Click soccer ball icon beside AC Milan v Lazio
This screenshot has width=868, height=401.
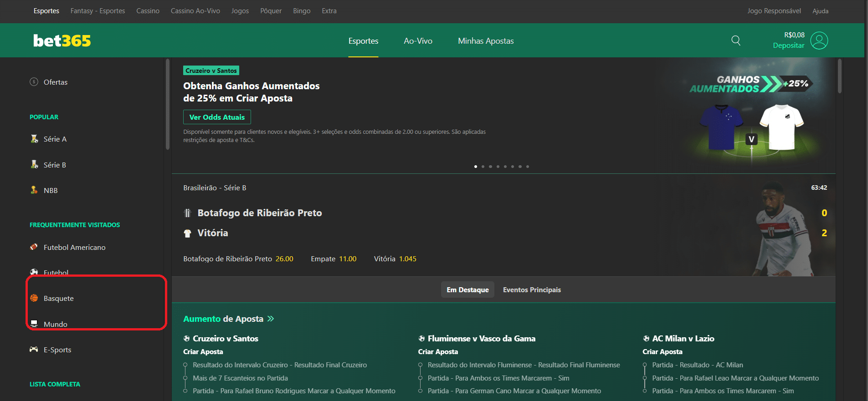[x=646, y=338]
